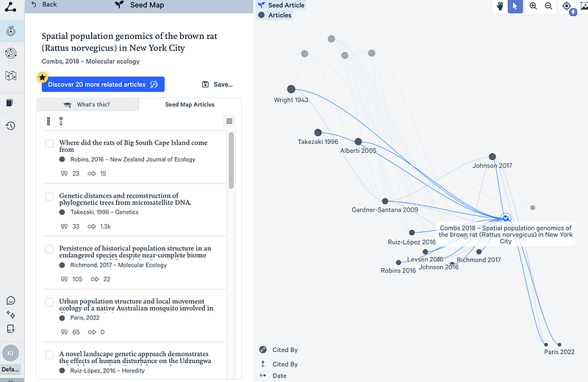Switch to the Seed Map Articles tab
This screenshot has height=382, width=588.
pyautogui.click(x=190, y=104)
